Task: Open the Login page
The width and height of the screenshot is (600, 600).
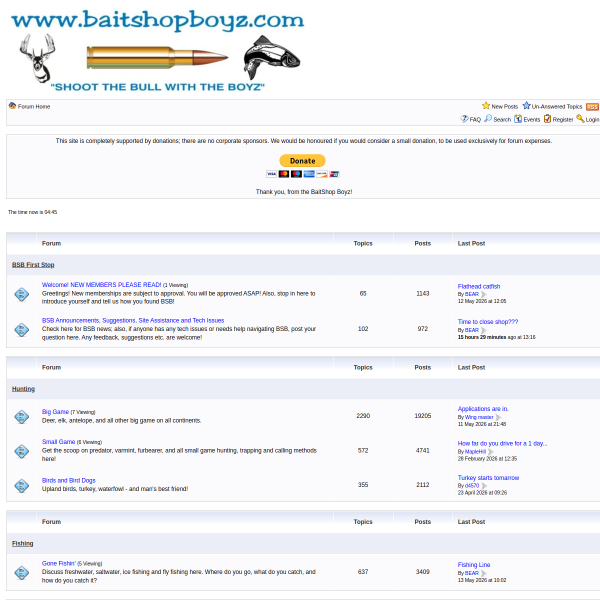Action: pyautogui.click(x=592, y=119)
